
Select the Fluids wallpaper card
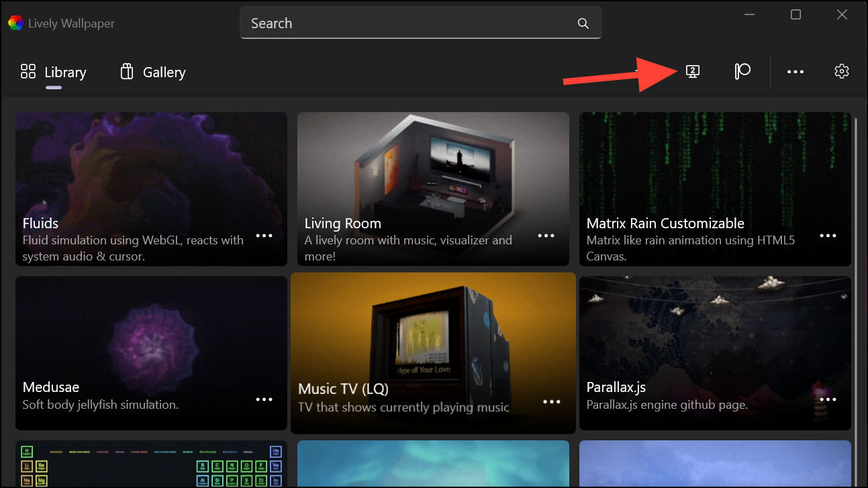coord(151,189)
